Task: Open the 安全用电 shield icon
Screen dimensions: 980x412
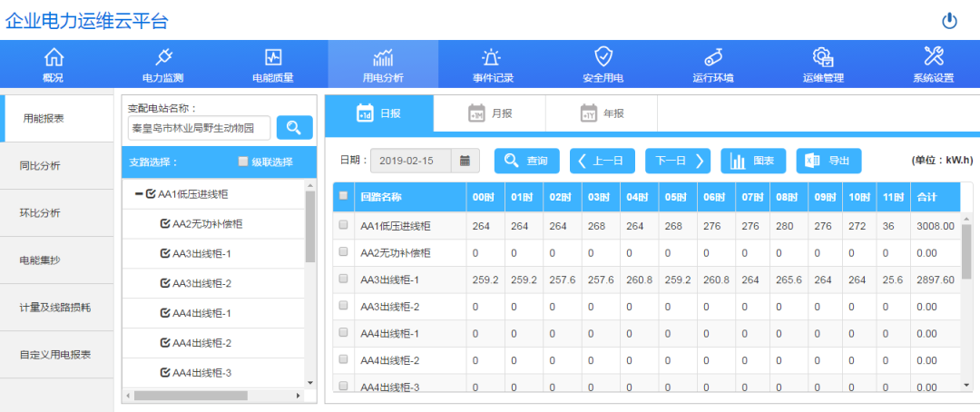Action: pos(603,57)
